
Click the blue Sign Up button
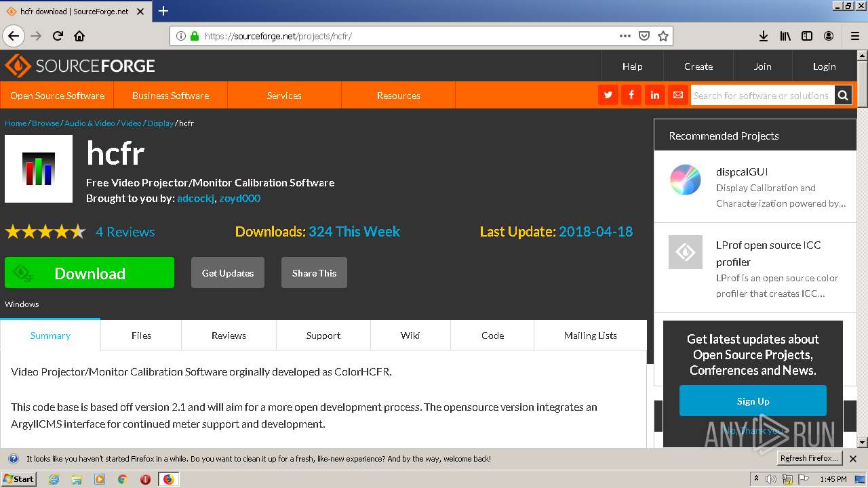click(753, 401)
